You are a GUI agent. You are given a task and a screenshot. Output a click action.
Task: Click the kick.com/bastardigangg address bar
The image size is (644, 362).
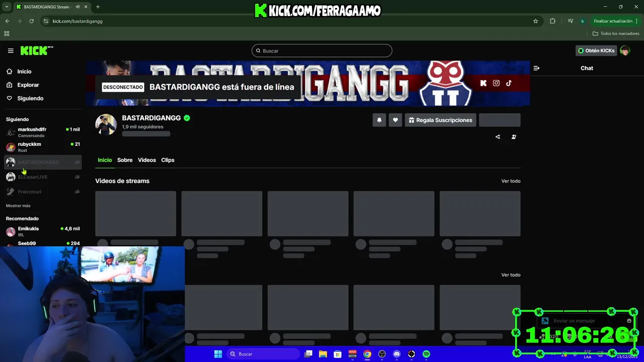point(77,21)
